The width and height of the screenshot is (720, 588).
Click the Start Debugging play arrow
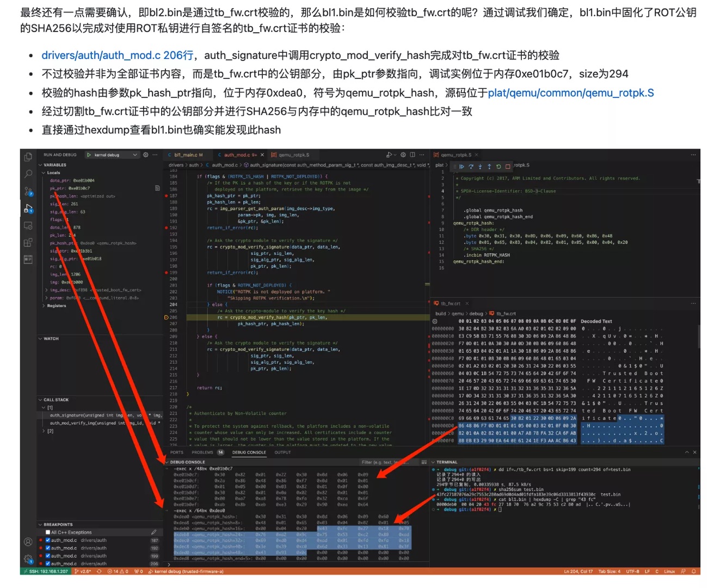click(x=89, y=155)
